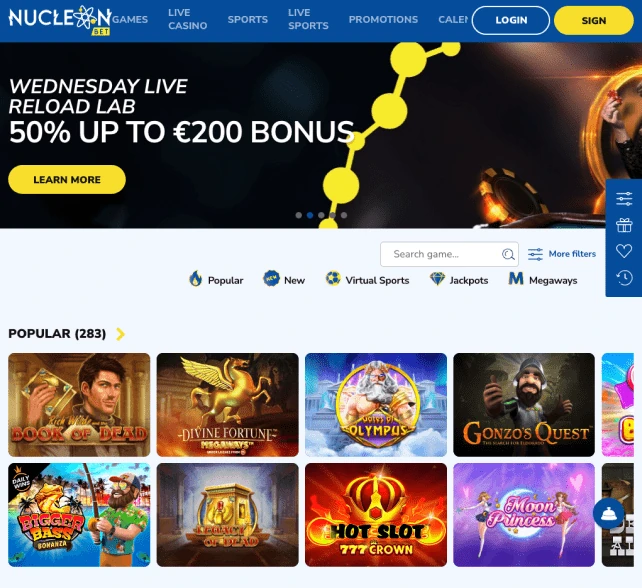
Task: Click the Login button
Action: [x=511, y=20]
